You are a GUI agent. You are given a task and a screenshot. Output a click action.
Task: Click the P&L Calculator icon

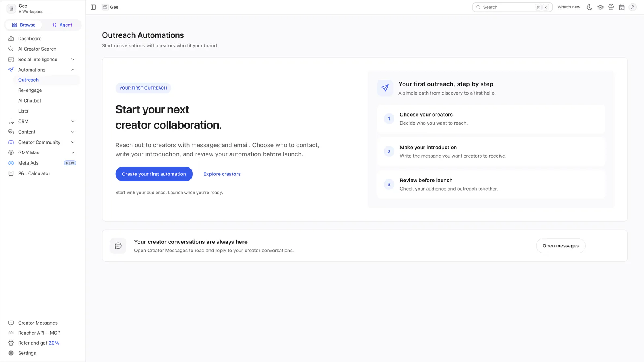coord(11,174)
